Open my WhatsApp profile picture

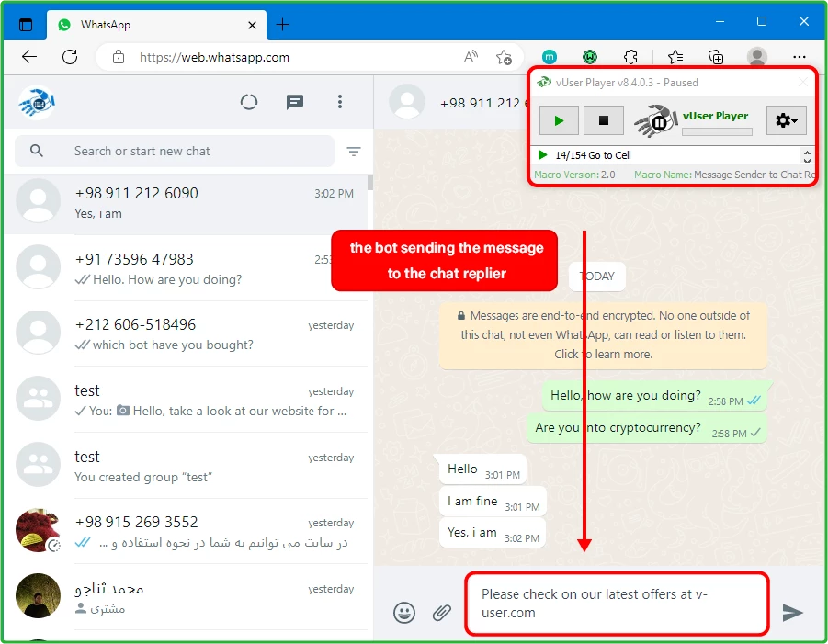pos(37,102)
